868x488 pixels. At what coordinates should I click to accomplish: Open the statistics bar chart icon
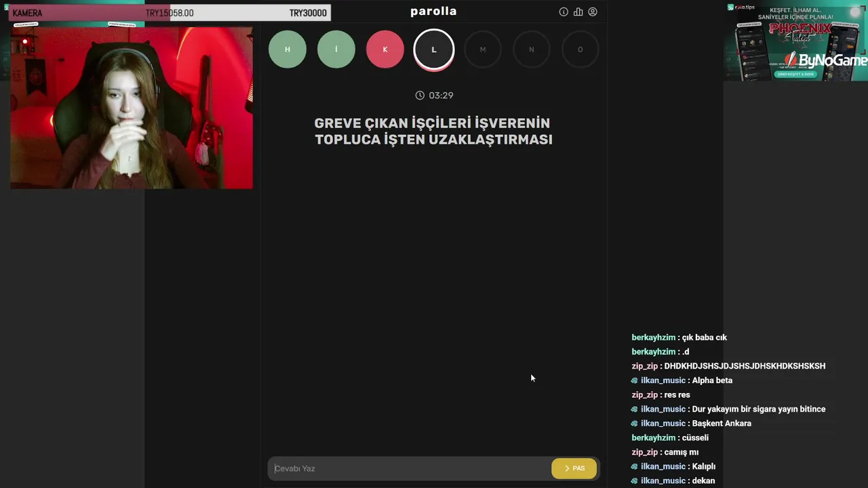coord(578,12)
